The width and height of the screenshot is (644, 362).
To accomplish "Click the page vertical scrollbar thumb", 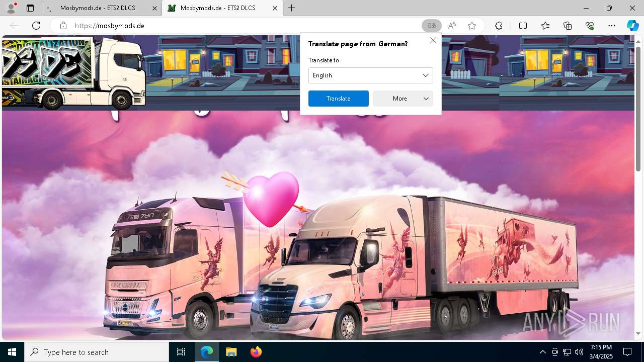I will coord(638,108).
